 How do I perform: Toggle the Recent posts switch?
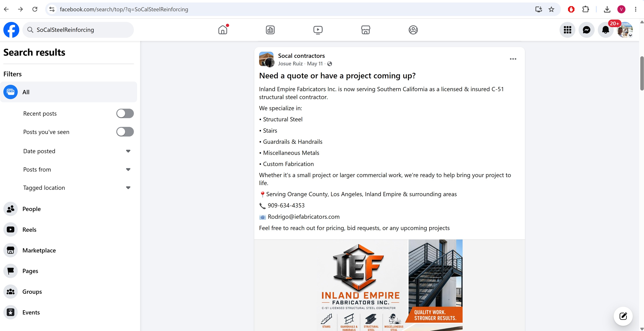coord(125,113)
